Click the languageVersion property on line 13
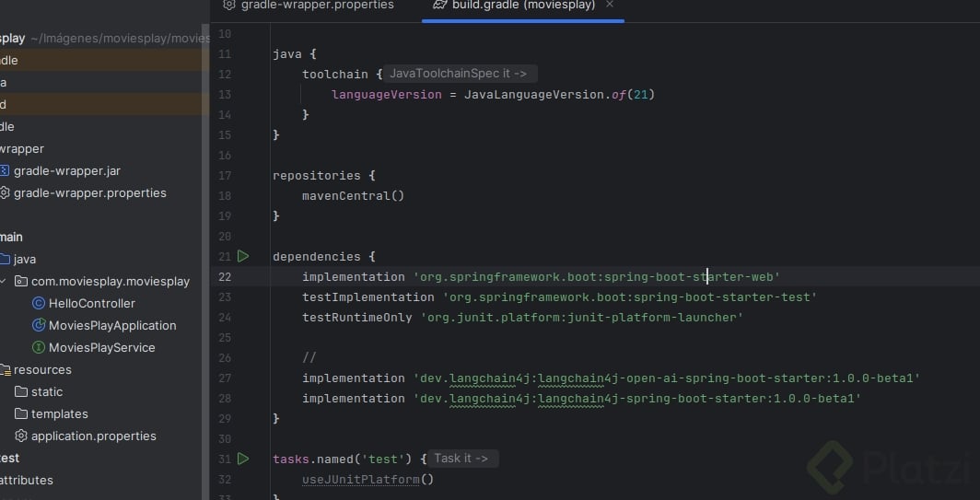 tap(386, 94)
